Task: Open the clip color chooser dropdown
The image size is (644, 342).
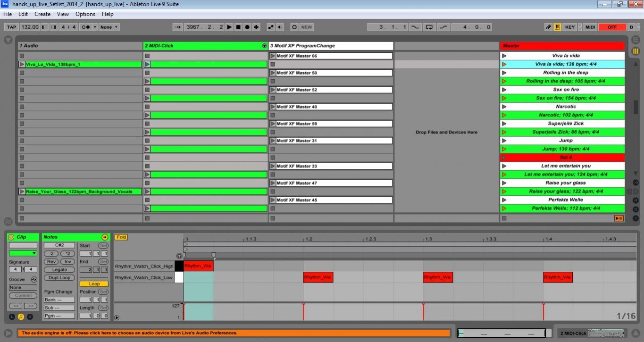Action: coord(23,253)
